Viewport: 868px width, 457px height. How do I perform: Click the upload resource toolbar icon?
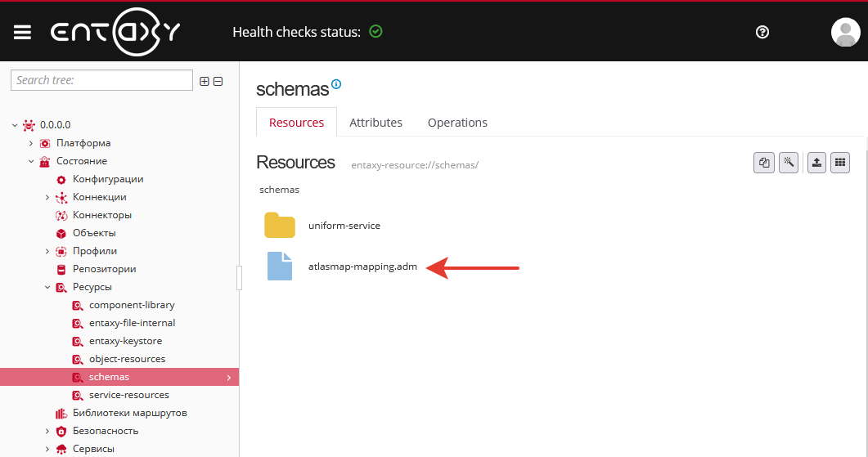pyautogui.click(x=816, y=163)
